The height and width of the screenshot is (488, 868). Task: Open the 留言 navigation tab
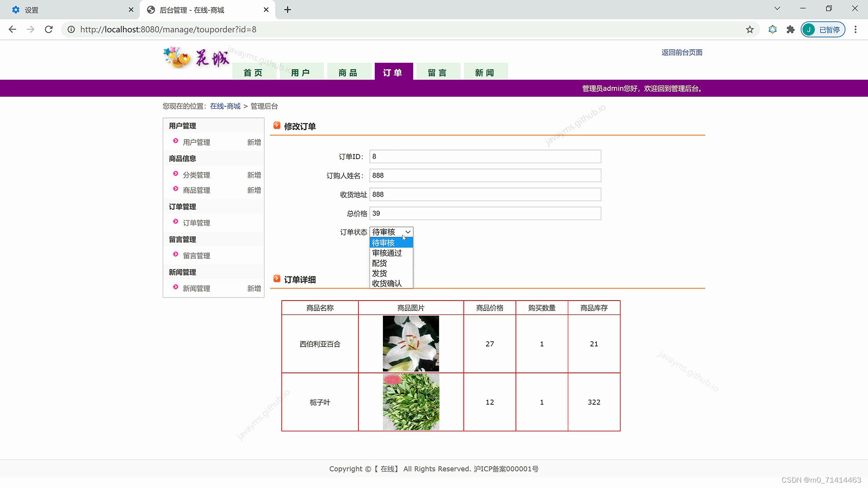438,72
